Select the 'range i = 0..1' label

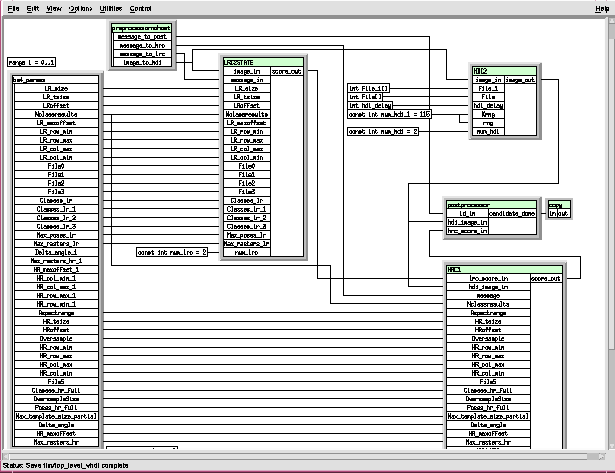pyautogui.click(x=30, y=62)
